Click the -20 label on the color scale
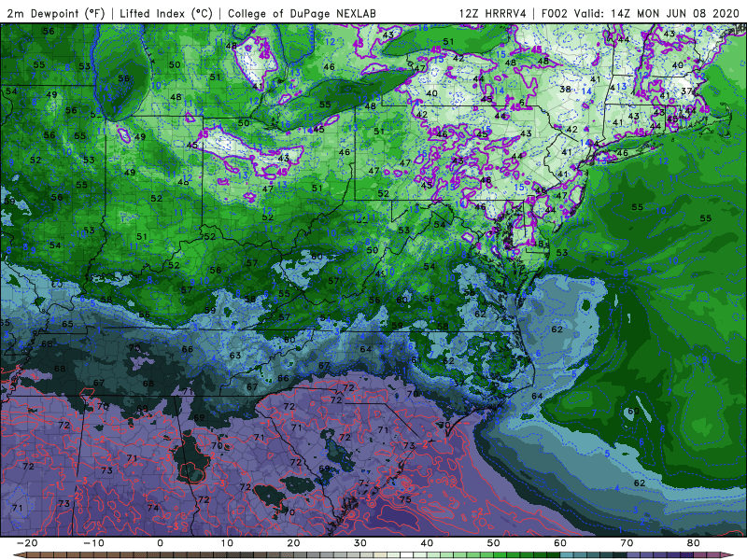This screenshot has height=560, width=747. (x=27, y=543)
